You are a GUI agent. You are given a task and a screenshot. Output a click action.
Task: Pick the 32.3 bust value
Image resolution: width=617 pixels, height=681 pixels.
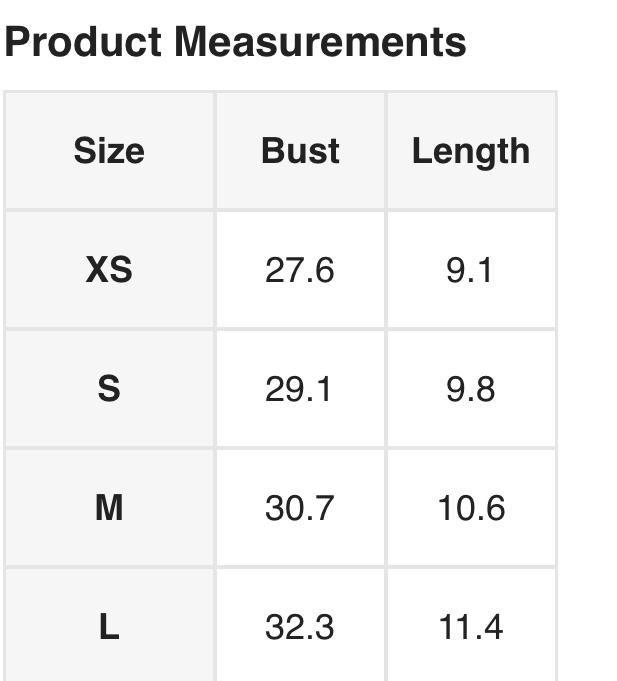click(300, 627)
